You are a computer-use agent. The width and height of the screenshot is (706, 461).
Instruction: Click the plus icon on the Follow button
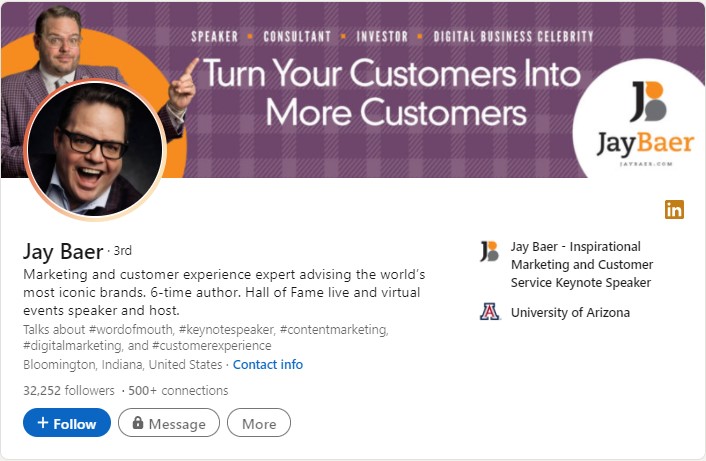43,422
